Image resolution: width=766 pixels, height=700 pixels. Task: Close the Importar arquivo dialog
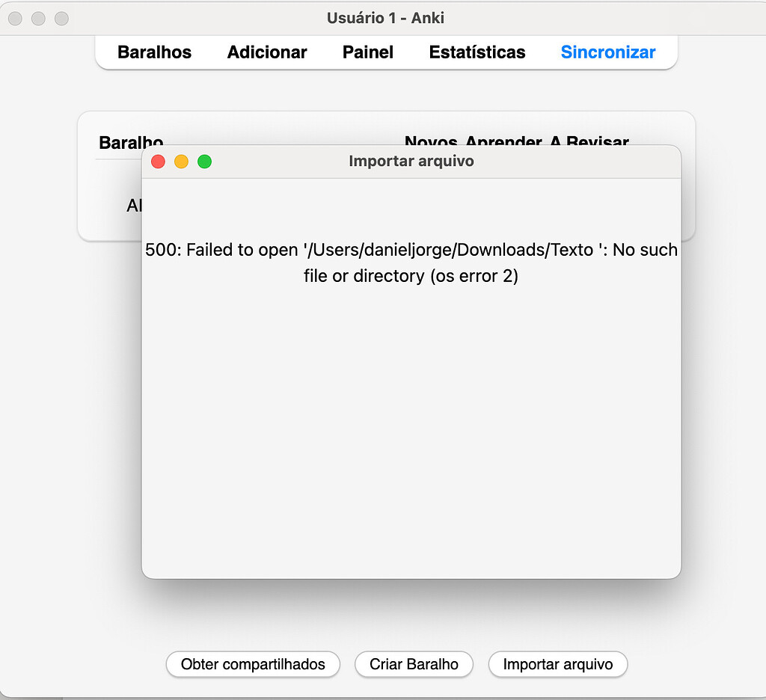tap(158, 162)
